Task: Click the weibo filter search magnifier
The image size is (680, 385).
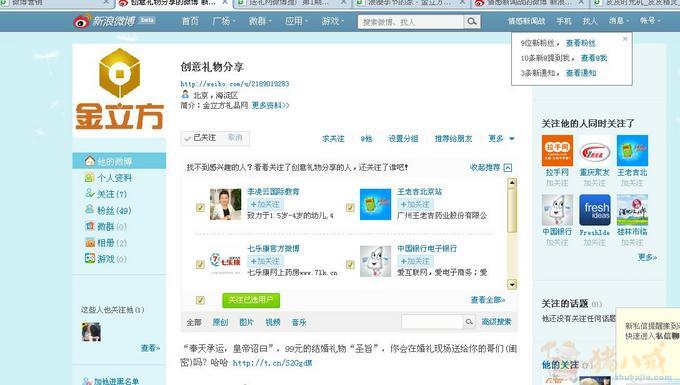Action: pos(469,322)
